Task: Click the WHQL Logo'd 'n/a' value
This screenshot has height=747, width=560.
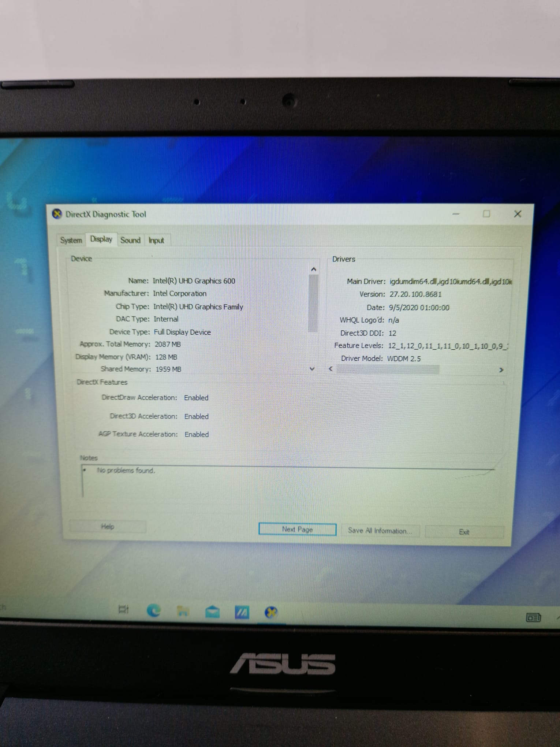Action: (394, 320)
